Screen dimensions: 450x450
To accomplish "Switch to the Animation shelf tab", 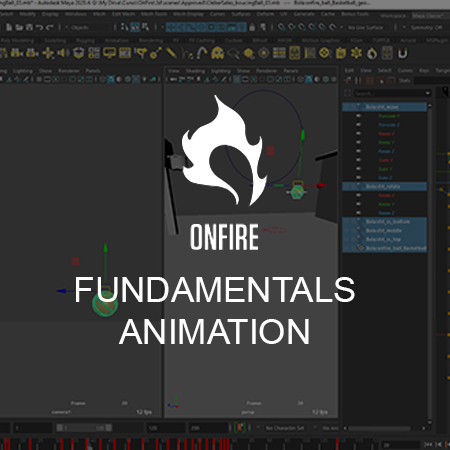I will click(x=116, y=40).
